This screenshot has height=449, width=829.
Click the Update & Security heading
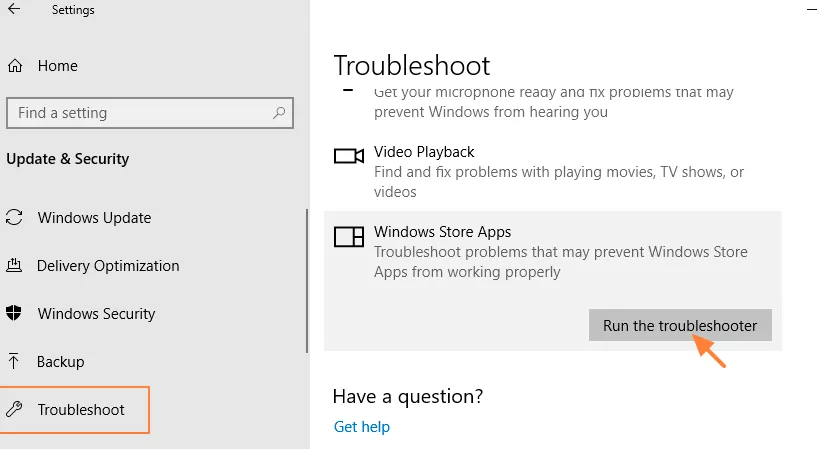click(68, 159)
